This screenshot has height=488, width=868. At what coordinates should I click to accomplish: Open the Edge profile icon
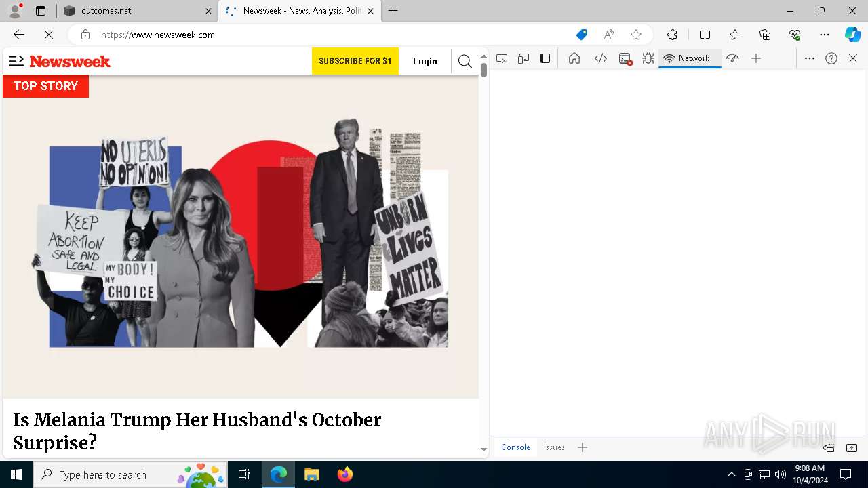click(15, 10)
